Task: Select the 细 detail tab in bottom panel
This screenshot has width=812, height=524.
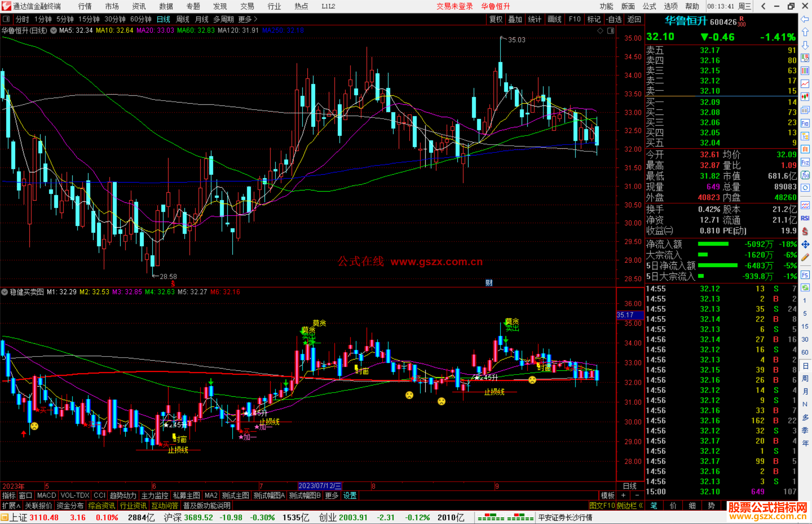Action: tap(692, 506)
